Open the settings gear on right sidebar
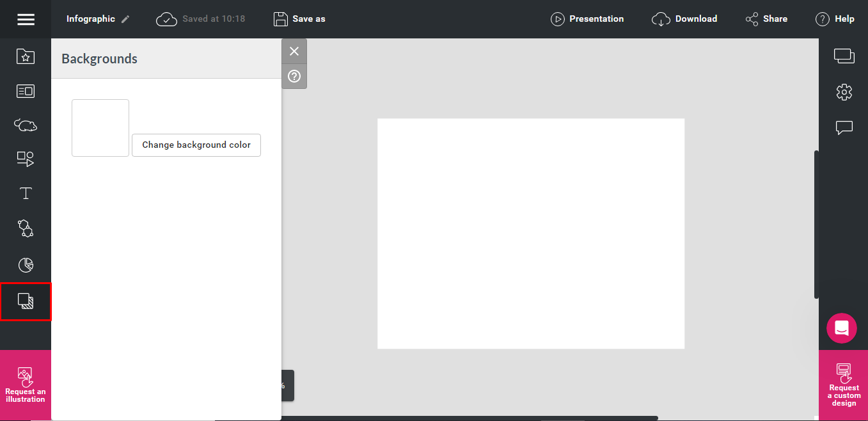Viewport: 868px width, 421px height. (844, 92)
